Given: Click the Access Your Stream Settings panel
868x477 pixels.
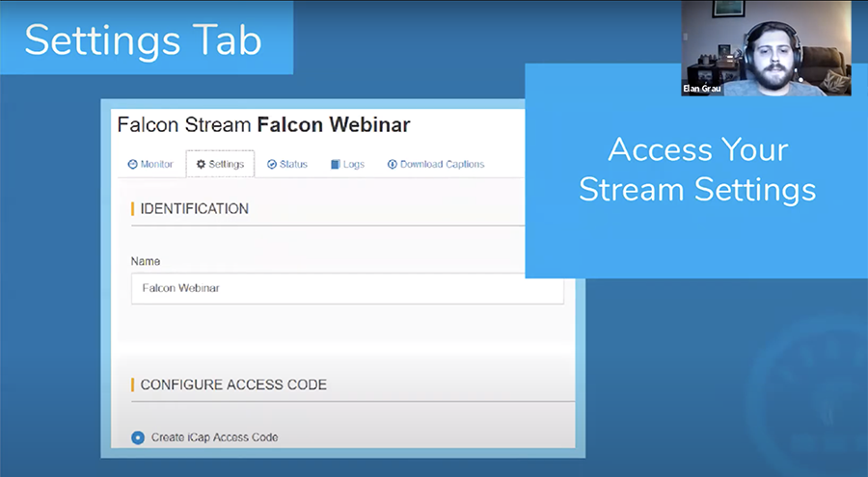Looking at the screenshot, I should click(x=696, y=170).
